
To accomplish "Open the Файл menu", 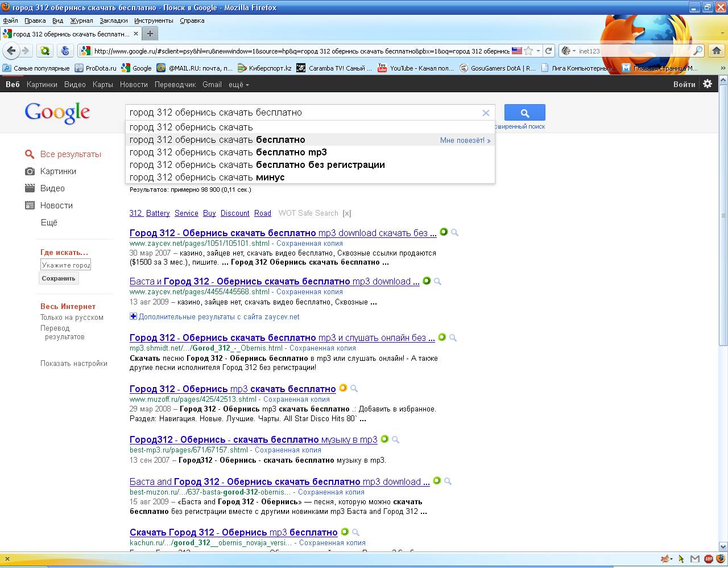I will (10, 20).
